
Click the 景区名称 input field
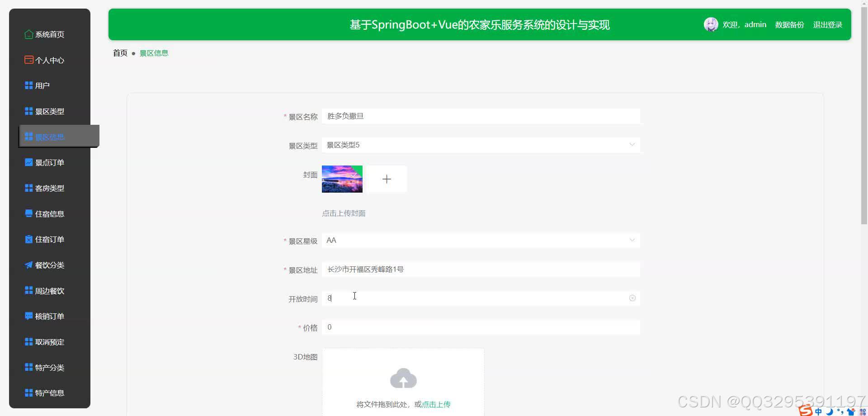click(x=481, y=116)
